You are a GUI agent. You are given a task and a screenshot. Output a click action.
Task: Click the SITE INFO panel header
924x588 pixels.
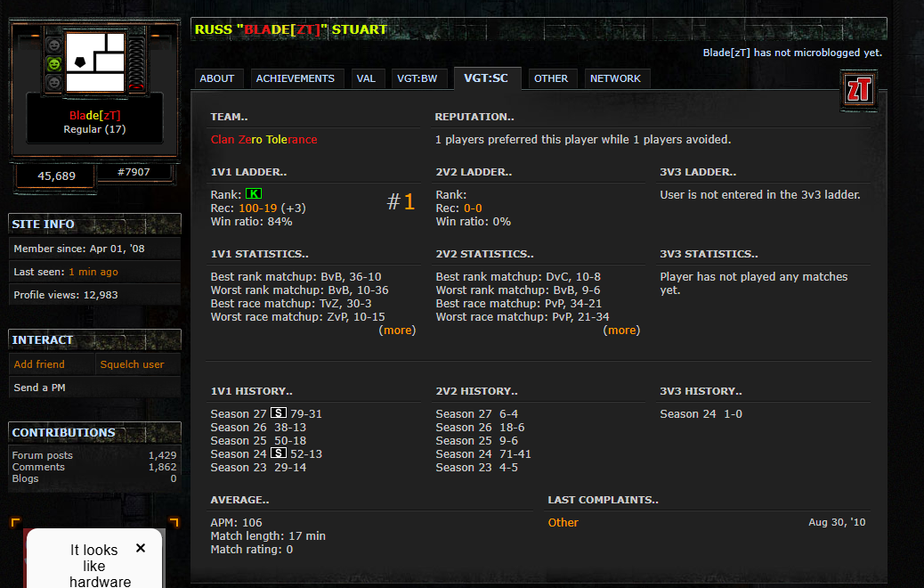[x=94, y=225]
